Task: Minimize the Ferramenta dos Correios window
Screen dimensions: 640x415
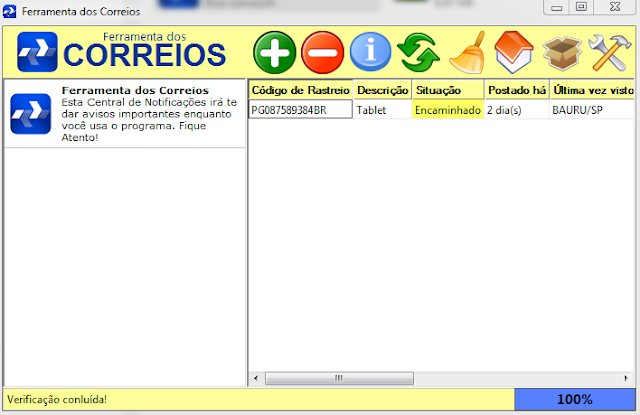Action: pyautogui.click(x=557, y=7)
